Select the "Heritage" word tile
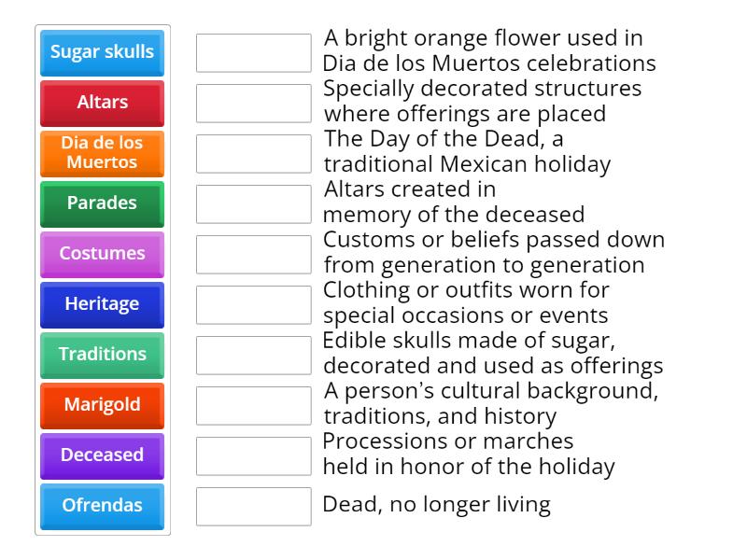 [101, 304]
